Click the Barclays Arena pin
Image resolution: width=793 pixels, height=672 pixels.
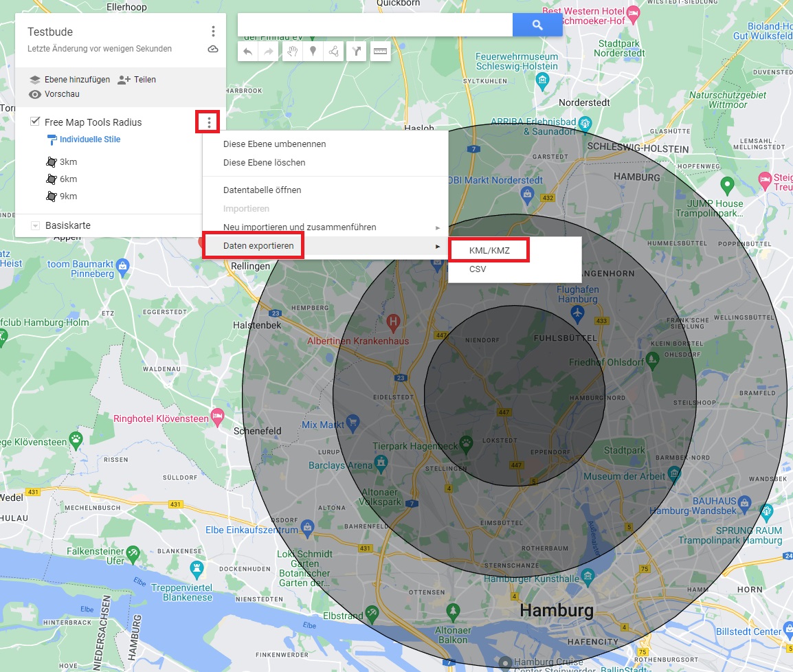tap(381, 462)
